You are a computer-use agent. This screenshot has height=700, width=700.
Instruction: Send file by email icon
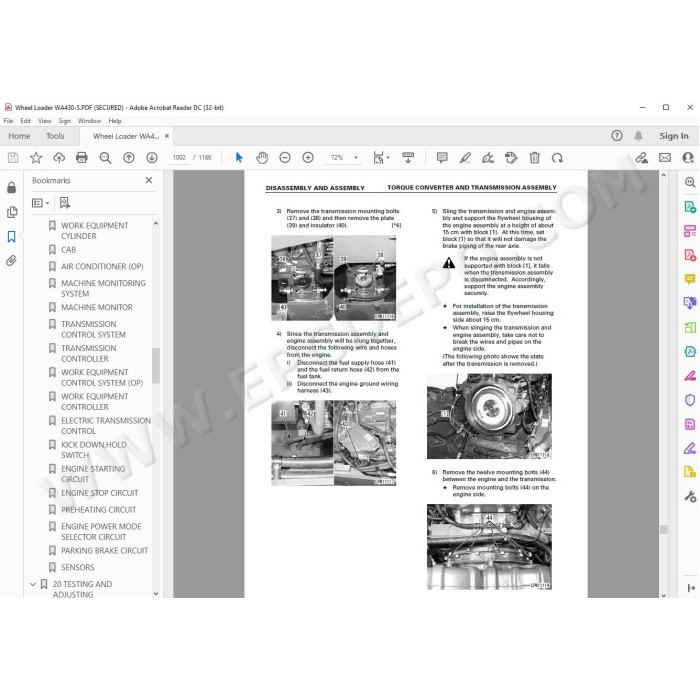click(665, 158)
